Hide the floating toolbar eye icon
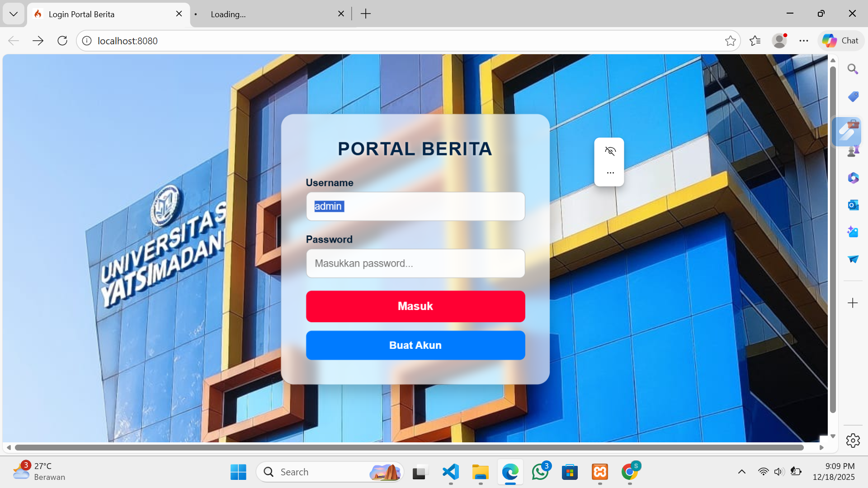 (x=610, y=151)
